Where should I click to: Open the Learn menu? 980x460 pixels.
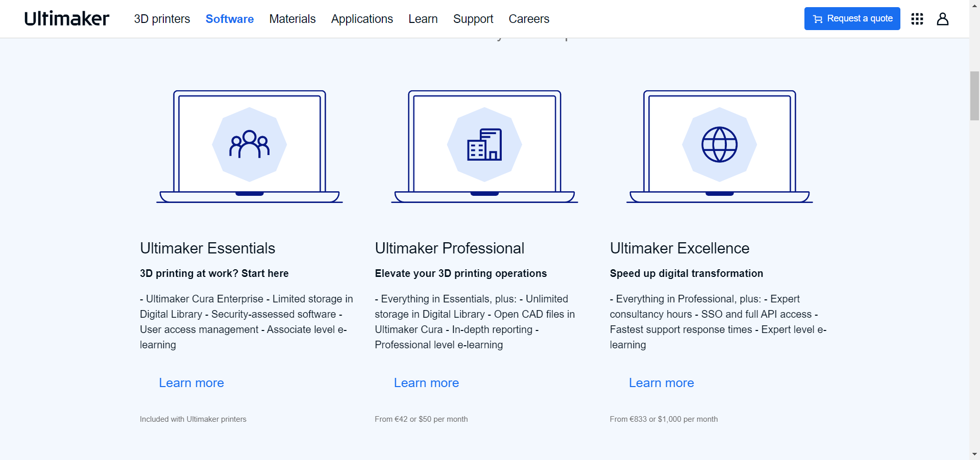pos(423,19)
